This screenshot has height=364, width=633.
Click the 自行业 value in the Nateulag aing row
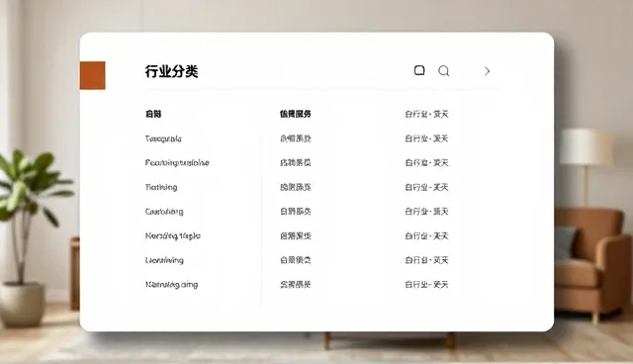coord(426,285)
